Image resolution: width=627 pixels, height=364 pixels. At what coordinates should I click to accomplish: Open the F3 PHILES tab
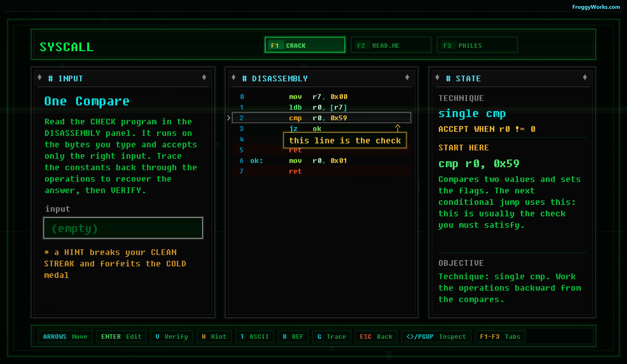point(477,45)
